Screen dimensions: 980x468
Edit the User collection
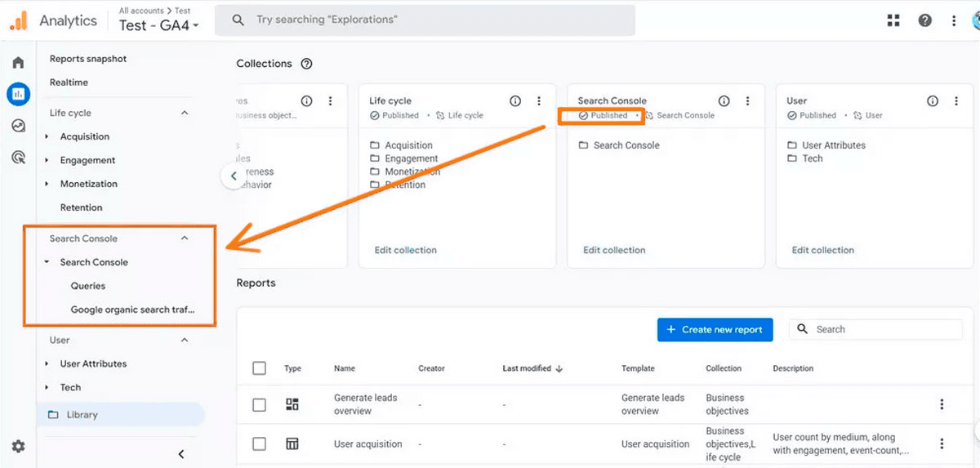pos(823,250)
